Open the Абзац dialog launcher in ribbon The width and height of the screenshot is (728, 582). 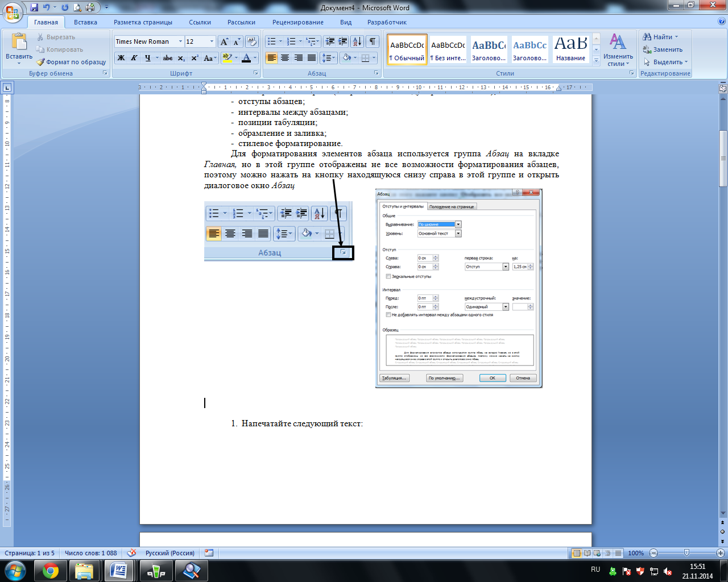(x=377, y=73)
